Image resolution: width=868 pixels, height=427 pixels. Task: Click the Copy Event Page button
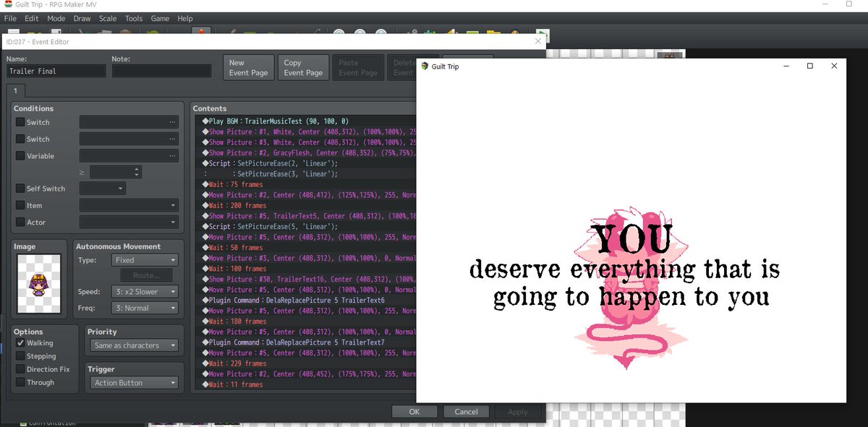click(x=303, y=68)
